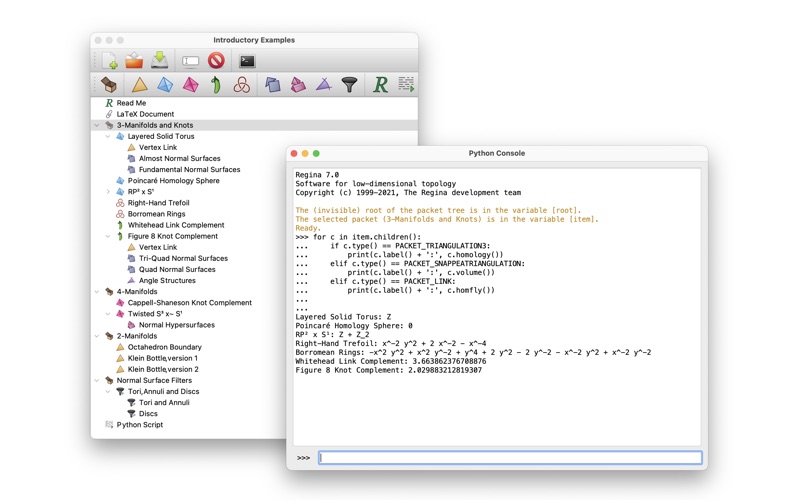Select Klein Bottle, version 2 packet
Image resolution: width=800 pixels, height=500 pixels.
click(x=163, y=369)
